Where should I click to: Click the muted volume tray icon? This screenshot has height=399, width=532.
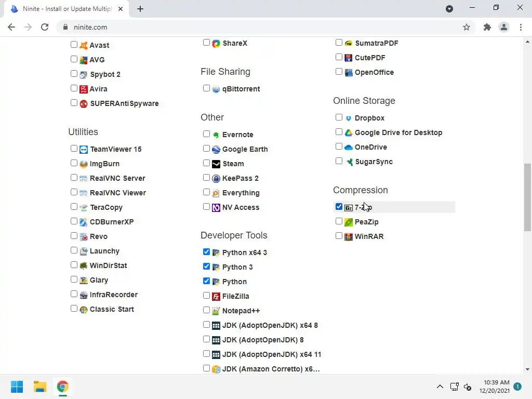(x=468, y=387)
